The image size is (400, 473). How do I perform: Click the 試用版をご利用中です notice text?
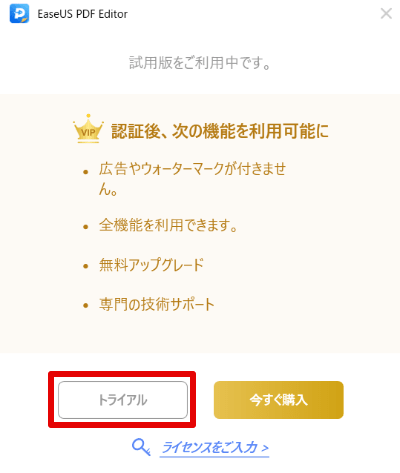coord(200,63)
